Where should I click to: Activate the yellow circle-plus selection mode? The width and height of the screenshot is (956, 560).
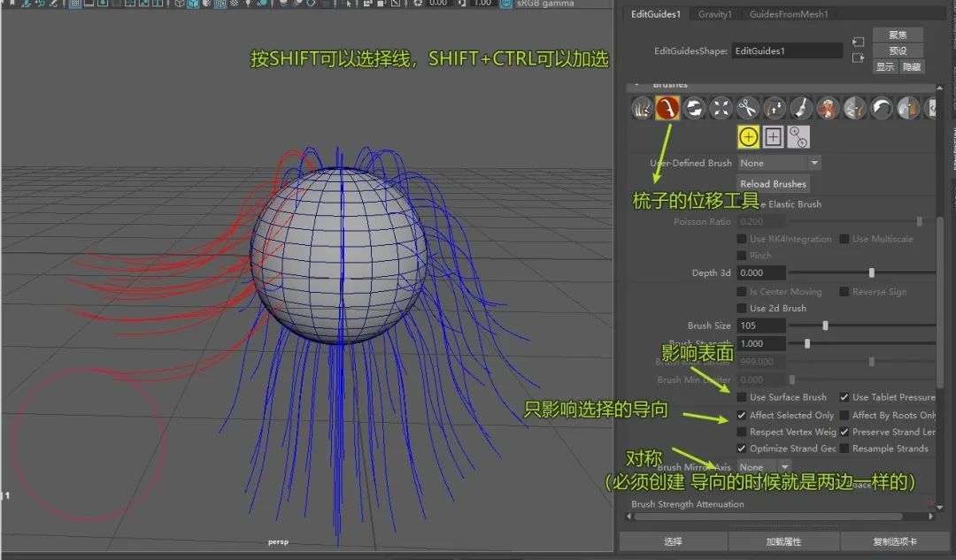tap(749, 137)
